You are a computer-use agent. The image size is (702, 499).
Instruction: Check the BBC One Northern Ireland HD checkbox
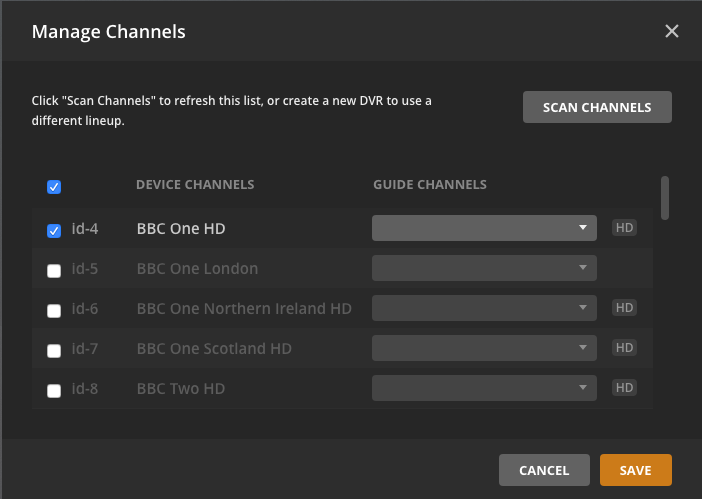pos(54,311)
